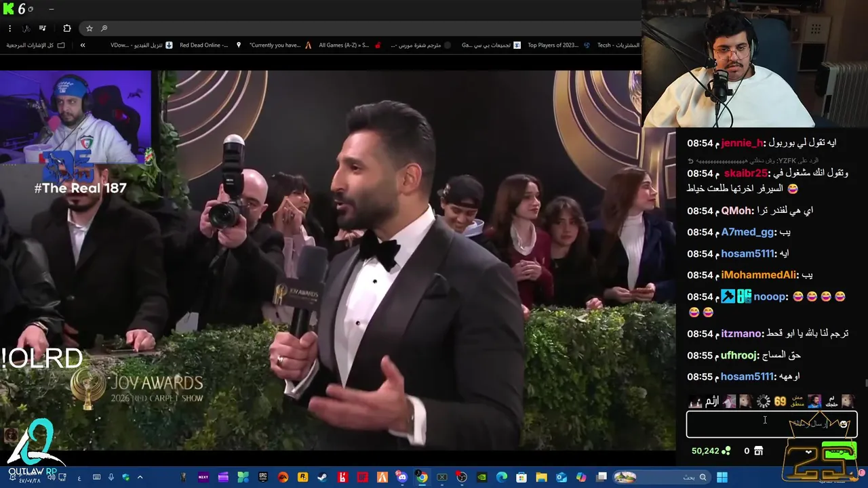Image resolution: width=868 pixels, height=488 pixels.
Task: Switch to OBS Studio on the taskbar
Action: pyautogui.click(x=462, y=477)
